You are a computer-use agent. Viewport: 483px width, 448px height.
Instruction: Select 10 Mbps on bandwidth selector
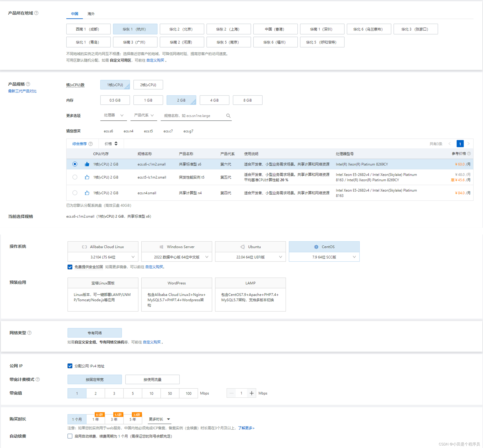tap(151, 393)
